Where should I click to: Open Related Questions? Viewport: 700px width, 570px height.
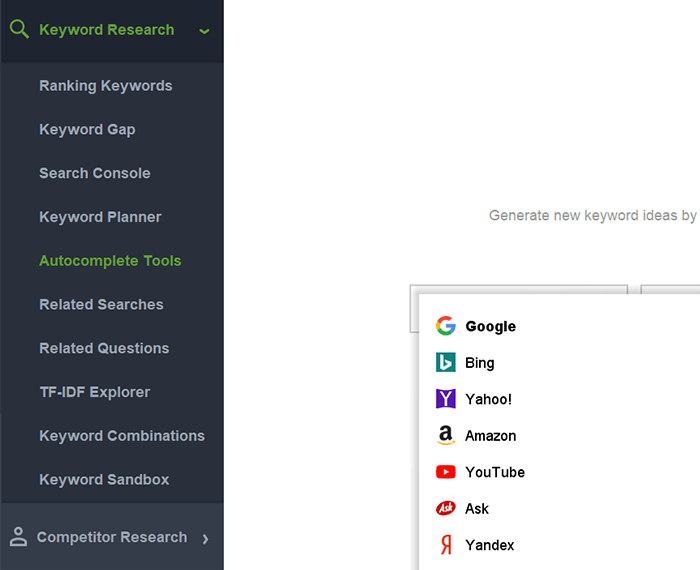pos(104,348)
